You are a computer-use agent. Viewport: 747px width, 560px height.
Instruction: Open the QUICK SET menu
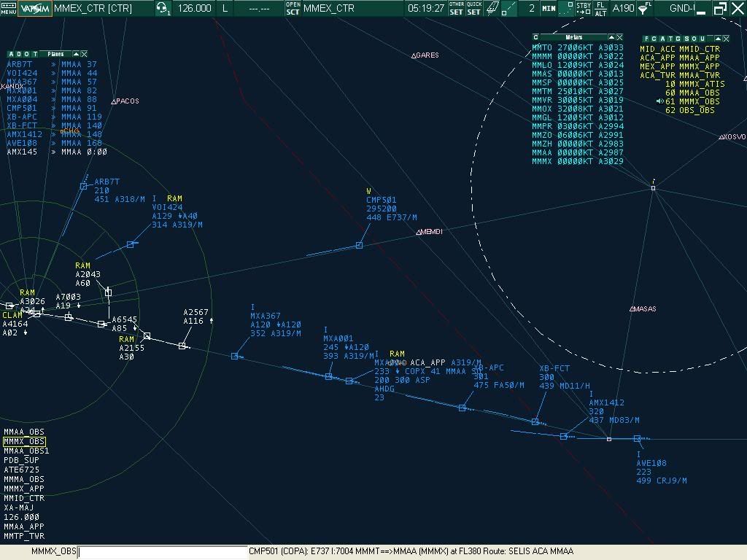point(474,8)
